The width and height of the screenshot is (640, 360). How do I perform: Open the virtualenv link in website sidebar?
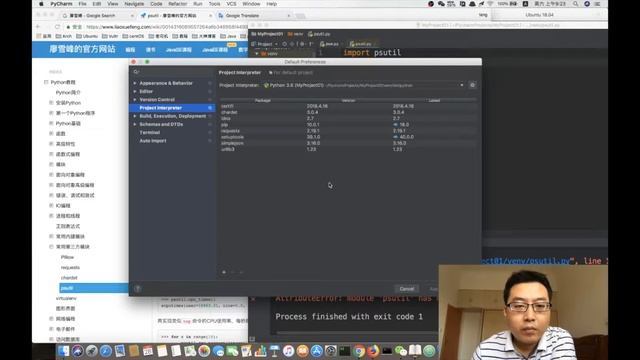tap(66, 298)
